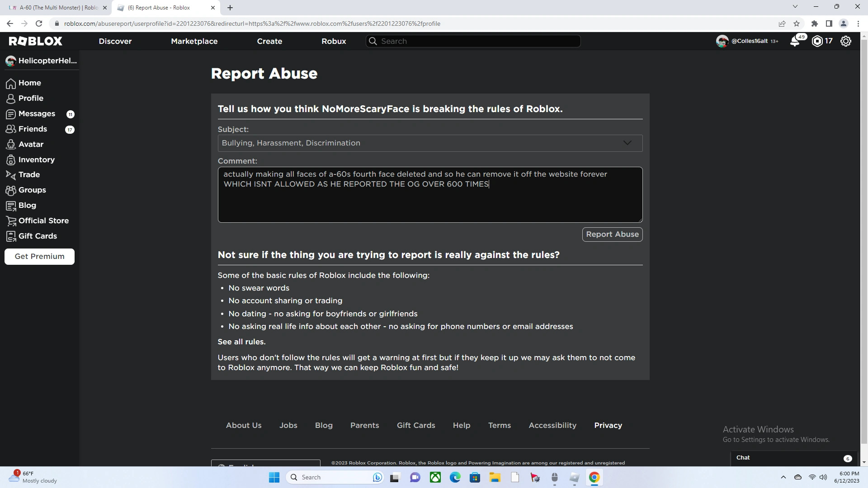Switch to the A-60 Multi Monster tab
The height and width of the screenshot is (488, 868).
[x=58, y=8]
